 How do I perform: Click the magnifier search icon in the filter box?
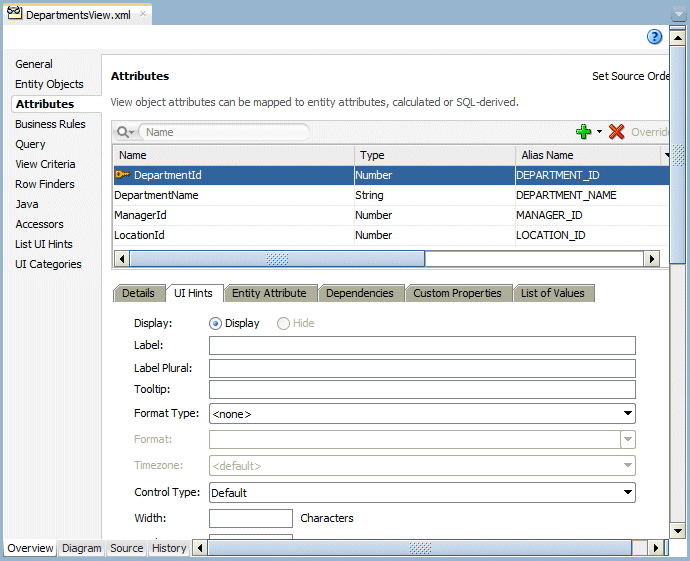[x=124, y=132]
